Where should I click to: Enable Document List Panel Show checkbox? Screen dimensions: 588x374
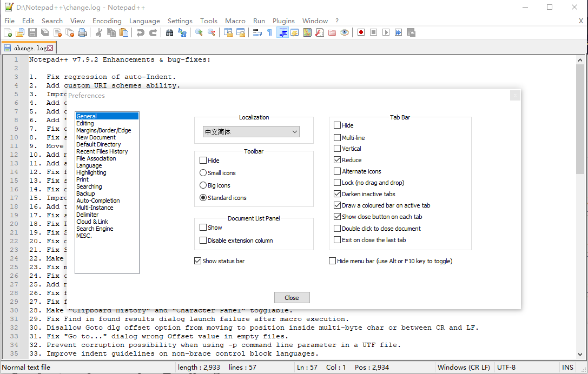[203, 228]
